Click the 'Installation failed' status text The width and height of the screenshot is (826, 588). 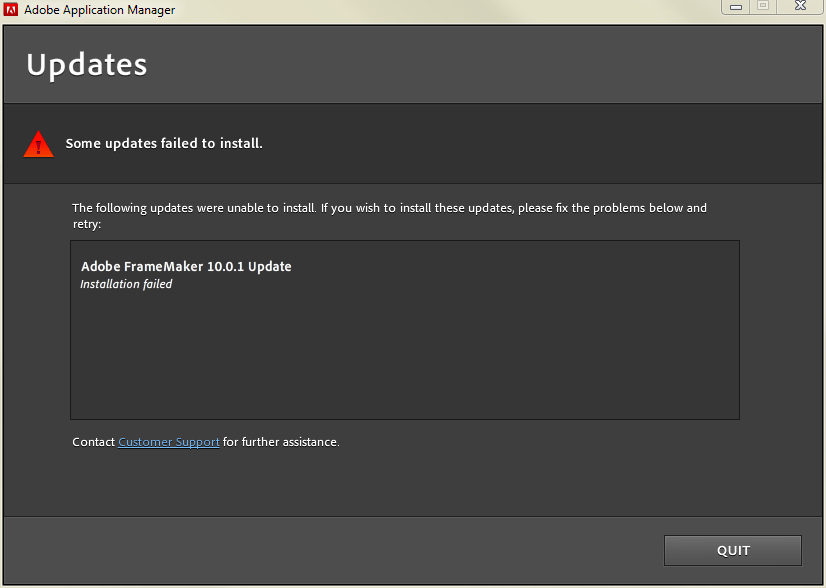(x=126, y=285)
